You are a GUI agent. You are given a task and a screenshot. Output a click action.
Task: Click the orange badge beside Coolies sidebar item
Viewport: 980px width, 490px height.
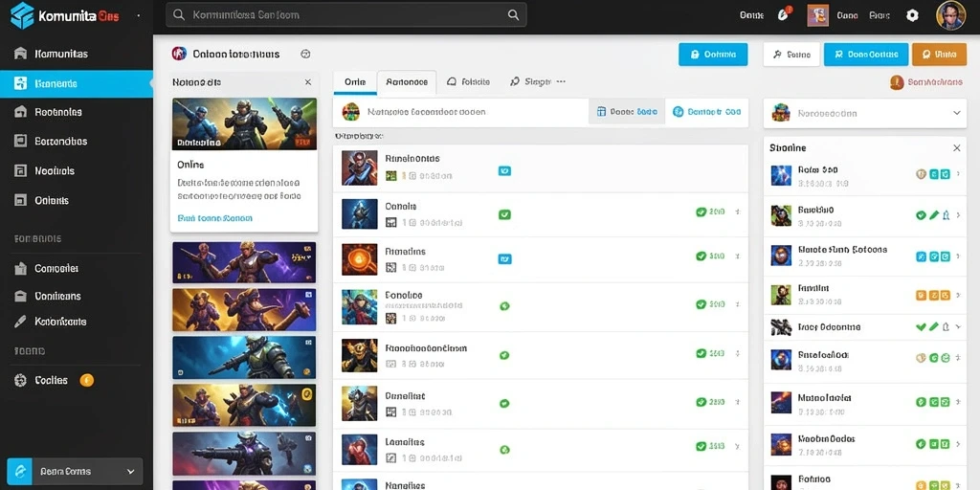[87, 379]
